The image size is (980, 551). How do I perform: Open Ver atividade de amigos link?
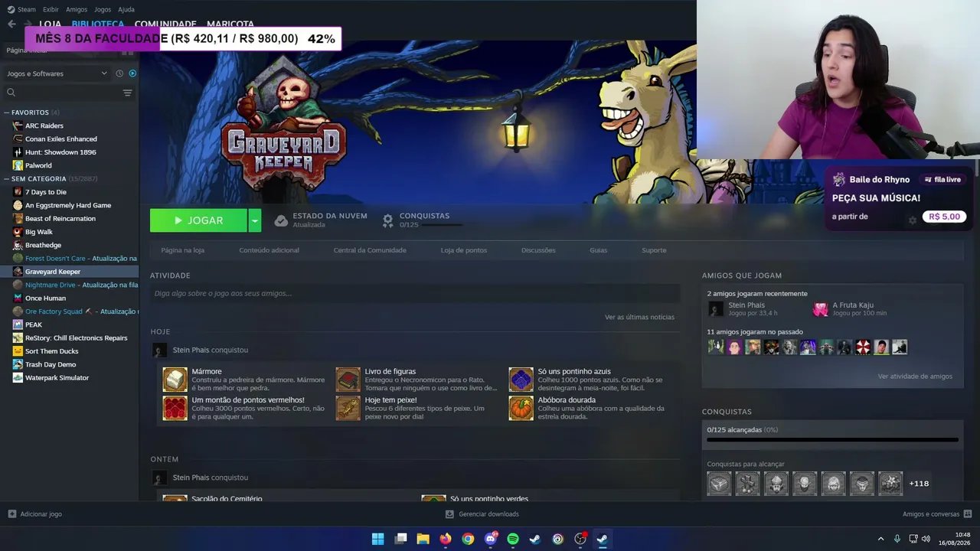(x=915, y=377)
